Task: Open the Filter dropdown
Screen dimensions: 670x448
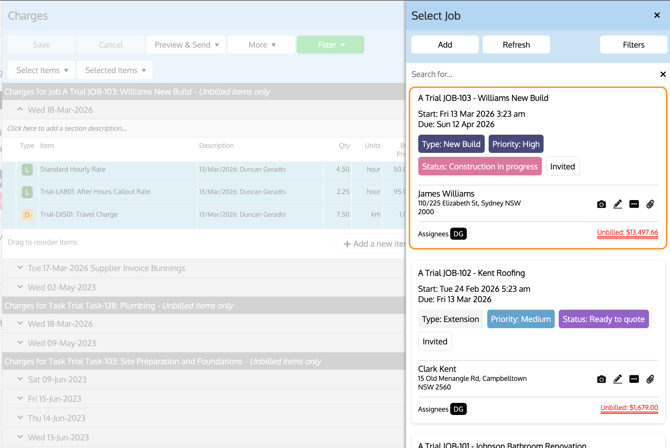Action: (x=330, y=45)
